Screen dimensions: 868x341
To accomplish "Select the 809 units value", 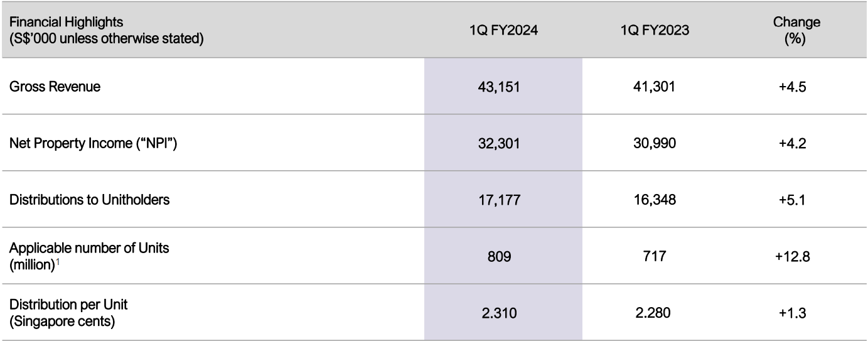I will point(503,256).
